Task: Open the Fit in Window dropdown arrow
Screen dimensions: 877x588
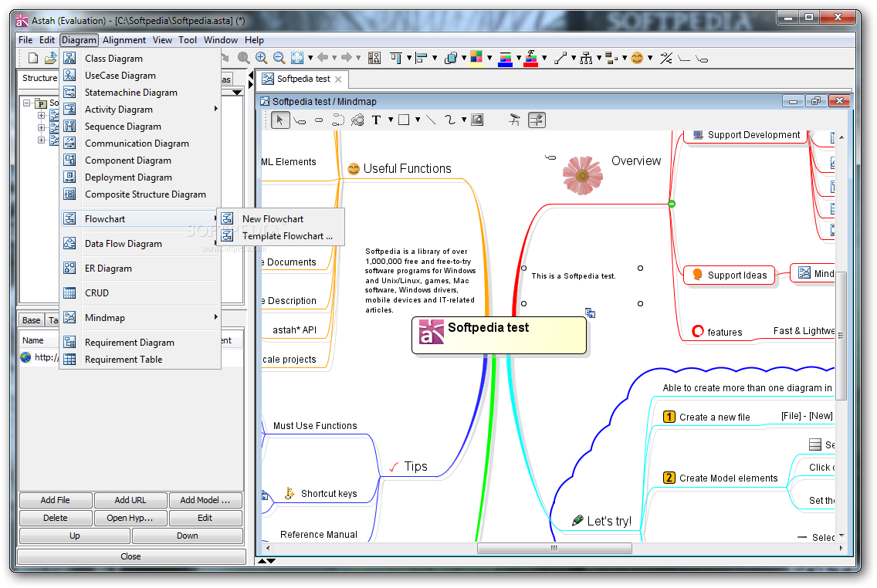Action: tap(310, 58)
